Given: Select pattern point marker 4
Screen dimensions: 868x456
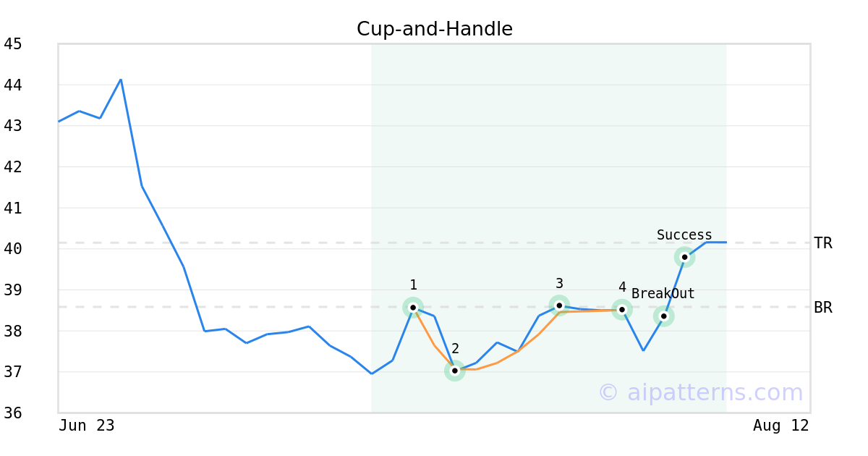Looking at the screenshot, I should click(622, 310).
